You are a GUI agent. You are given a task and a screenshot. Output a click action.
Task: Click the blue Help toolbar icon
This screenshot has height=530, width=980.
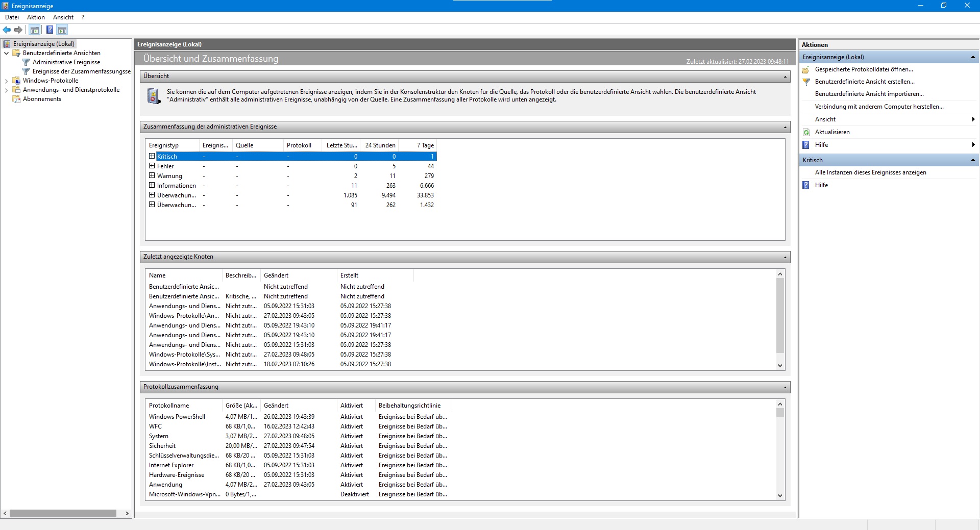tap(50, 30)
